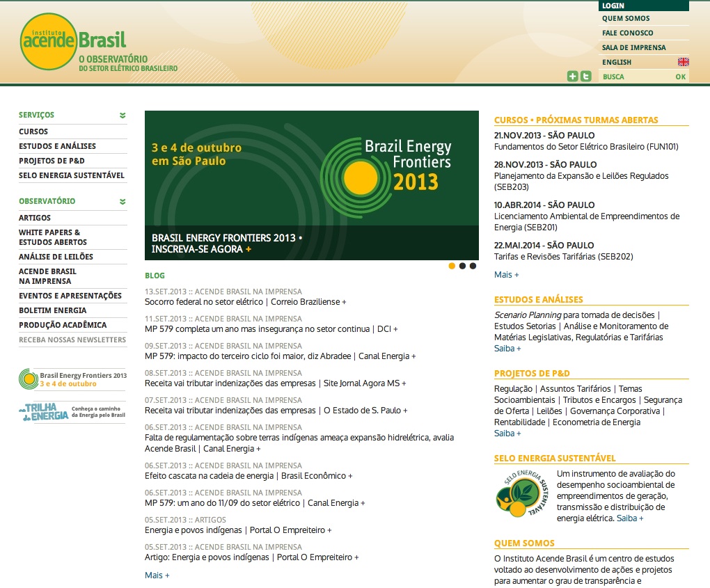This screenshot has height=588, width=710.
Task: Click Saiba + under Estudos e Análises
Action: coord(507,349)
